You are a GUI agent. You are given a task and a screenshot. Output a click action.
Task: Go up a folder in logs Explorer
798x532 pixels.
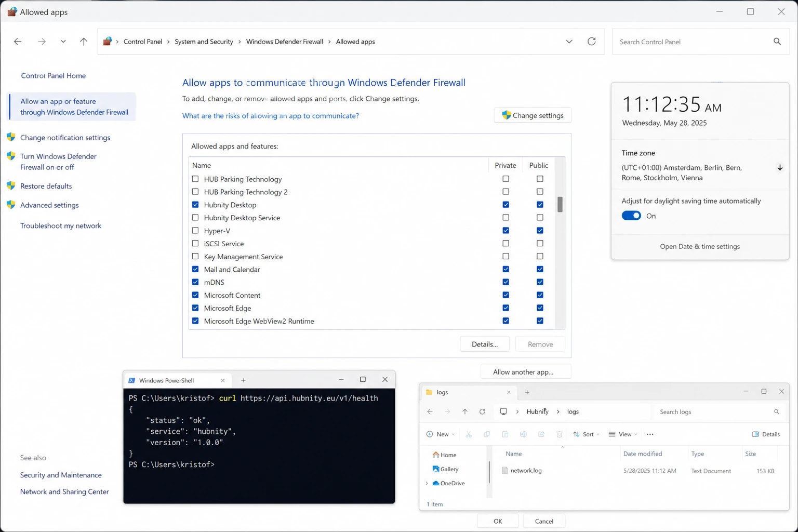coord(465,411)
